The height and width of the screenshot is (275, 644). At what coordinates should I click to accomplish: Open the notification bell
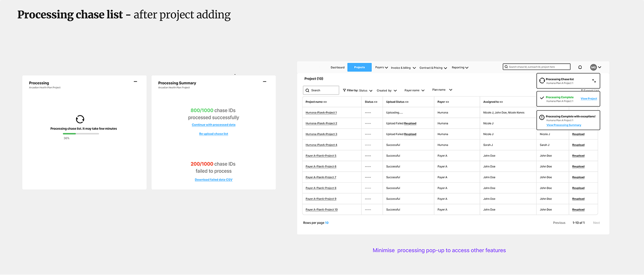[x=580, y=67]
